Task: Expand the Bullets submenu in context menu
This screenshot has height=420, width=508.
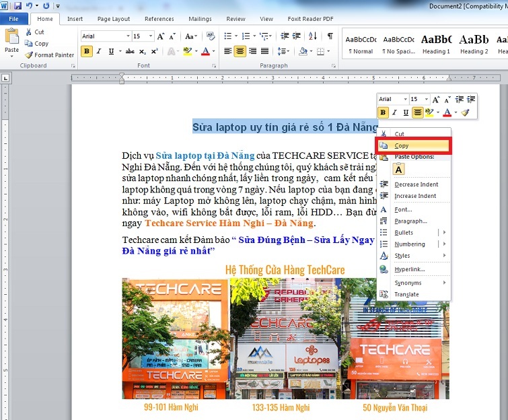Action: [444, 232]
